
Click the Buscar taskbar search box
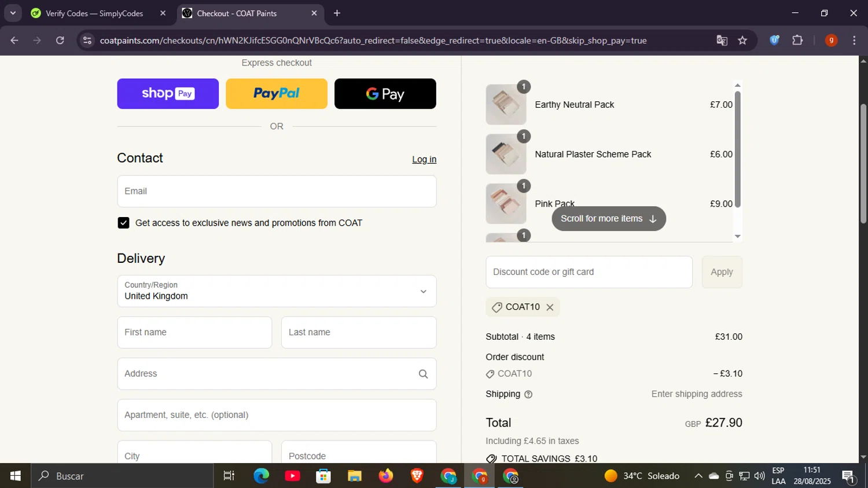point(122,476)
